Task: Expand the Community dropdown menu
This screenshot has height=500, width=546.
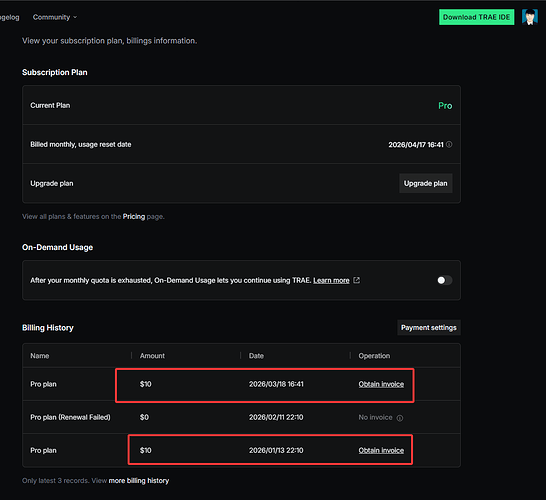Action: click(55, 17)
